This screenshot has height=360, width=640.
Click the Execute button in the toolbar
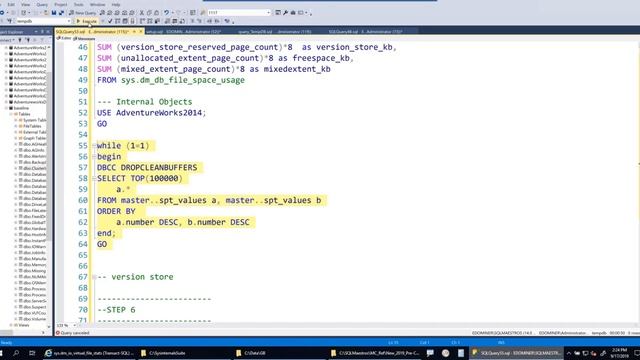click(x=87, y=21)
